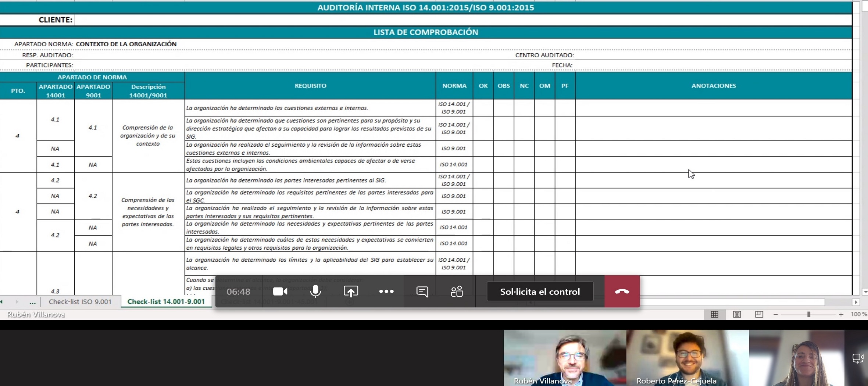Select the PF column header
Image resolution: width=868 pixels, height=386 pixels.
[565, 86]
